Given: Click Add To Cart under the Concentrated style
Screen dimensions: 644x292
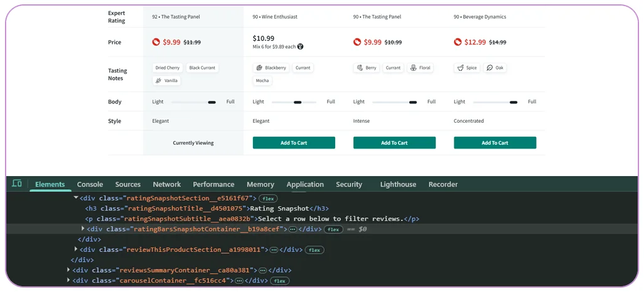Looking at the screenshot, I should tap(495, 143).
